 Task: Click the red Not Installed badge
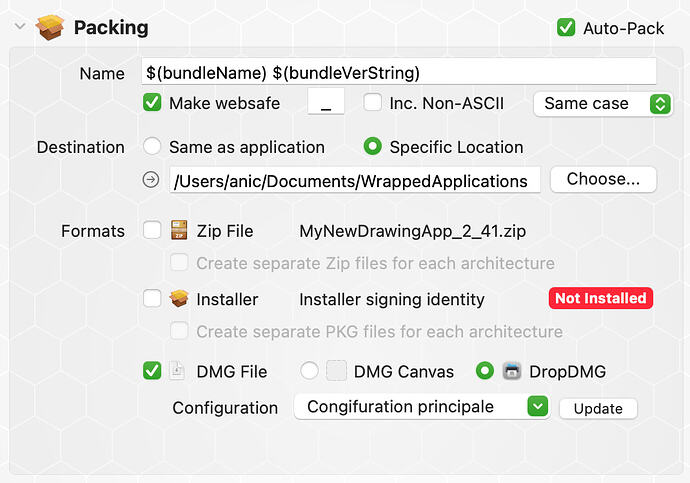[601, 298]
